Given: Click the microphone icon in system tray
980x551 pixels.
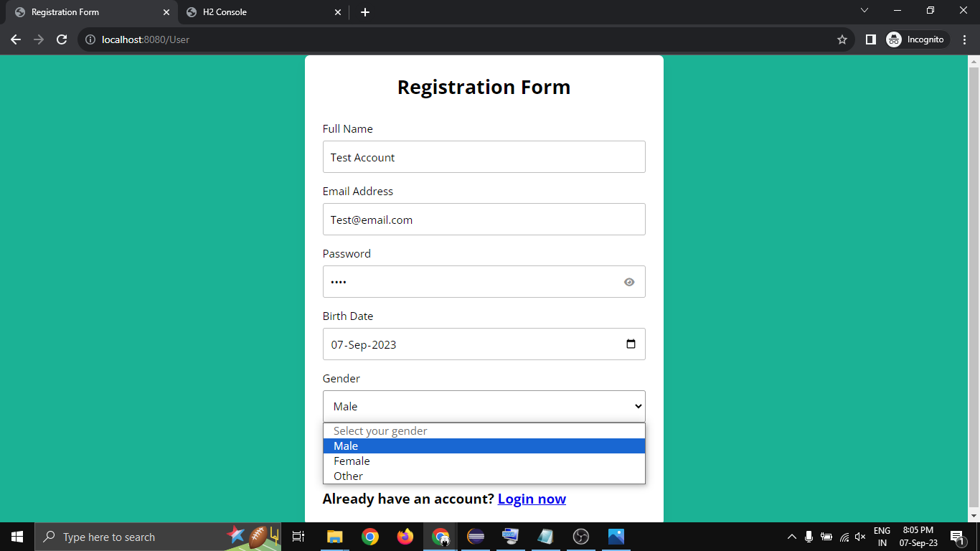Looking at the screenshot, I should 809,537.
